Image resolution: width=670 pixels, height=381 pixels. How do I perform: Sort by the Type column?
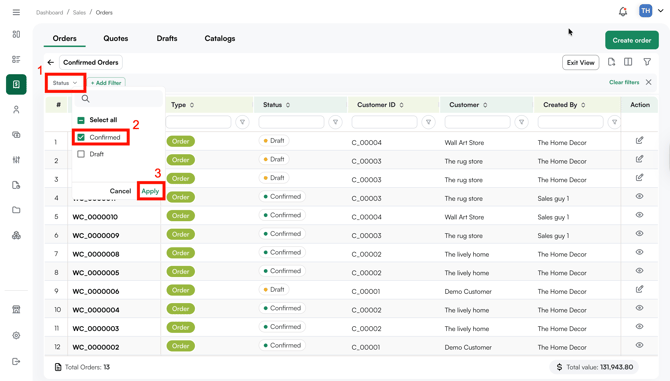pos(192,105)
